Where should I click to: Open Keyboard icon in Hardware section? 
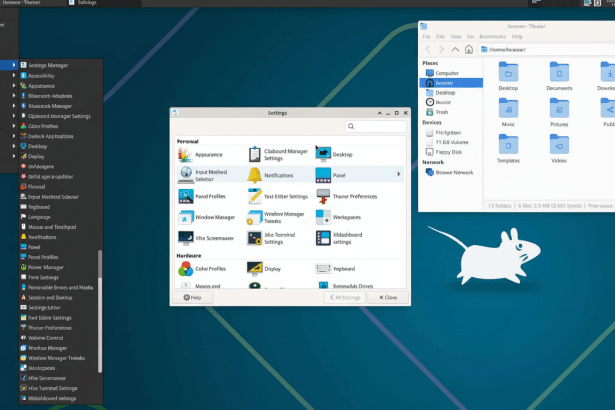pos(323,269)
